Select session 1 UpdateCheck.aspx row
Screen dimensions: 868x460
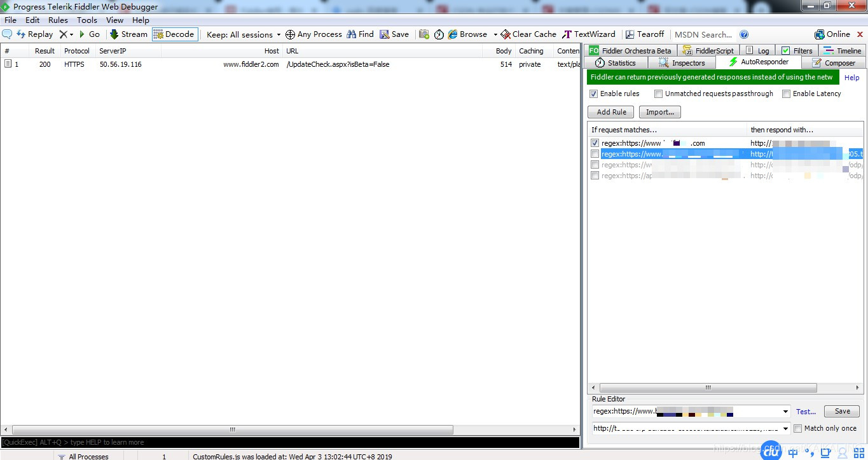[291, 64]
